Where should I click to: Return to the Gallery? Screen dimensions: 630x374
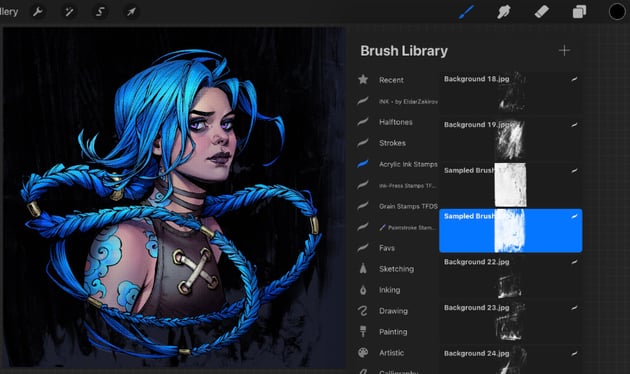[8, 12]
